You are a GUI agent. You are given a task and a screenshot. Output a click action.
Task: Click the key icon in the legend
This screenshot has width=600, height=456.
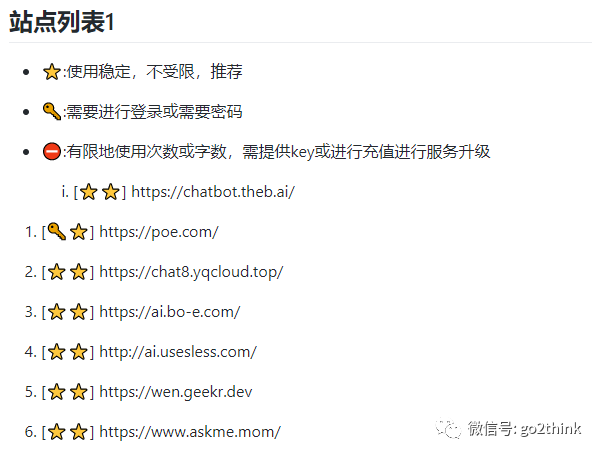pos(52,112)
